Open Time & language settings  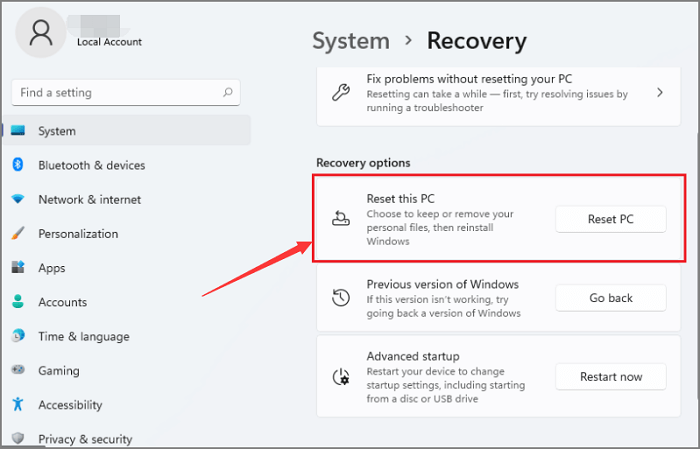point(127,336)
